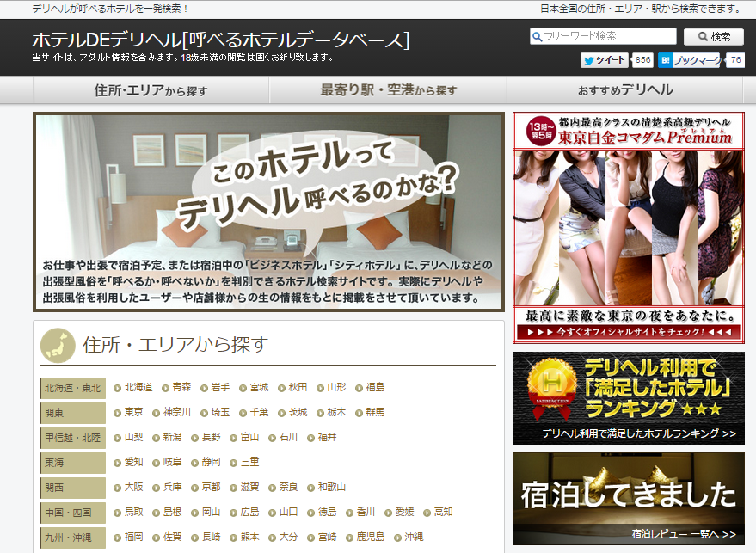756x553 pixels.
Task: Click the フリーワード検索 input field
Action: click(603, 37)
